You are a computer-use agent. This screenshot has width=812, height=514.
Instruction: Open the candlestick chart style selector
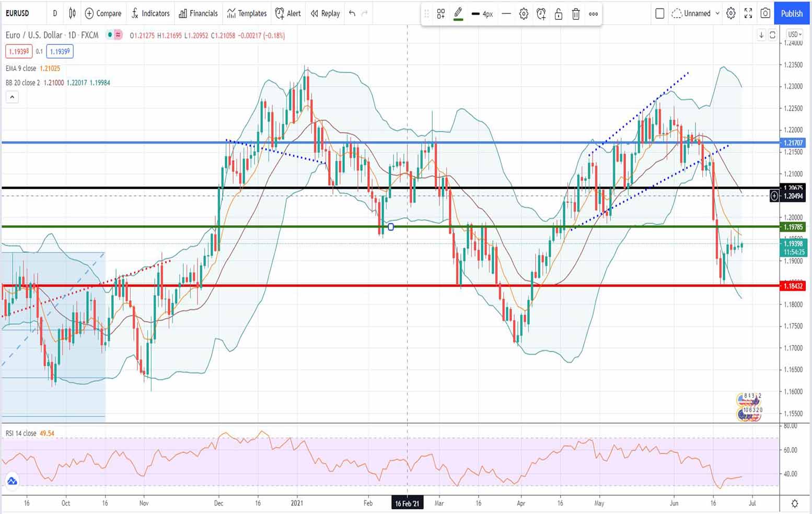click(72, 13)
